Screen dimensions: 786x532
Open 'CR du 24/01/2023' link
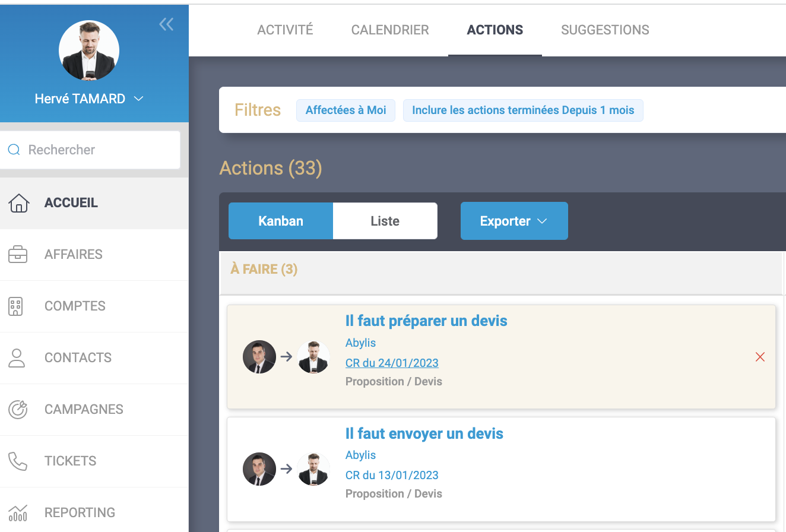pyautogui.click(x=392, y=363)
